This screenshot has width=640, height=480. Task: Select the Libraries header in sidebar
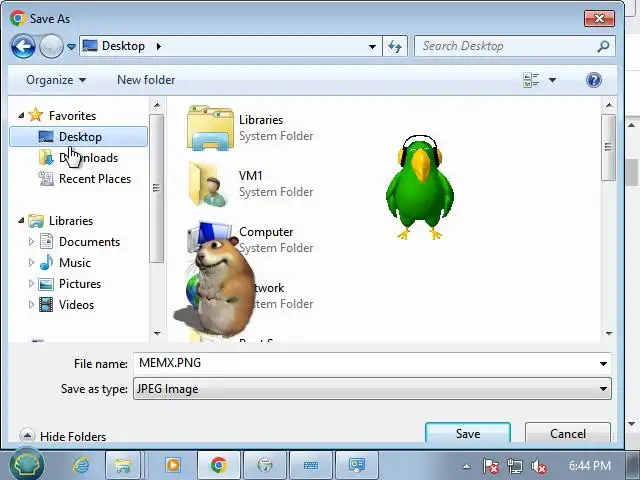click(61, 221)
